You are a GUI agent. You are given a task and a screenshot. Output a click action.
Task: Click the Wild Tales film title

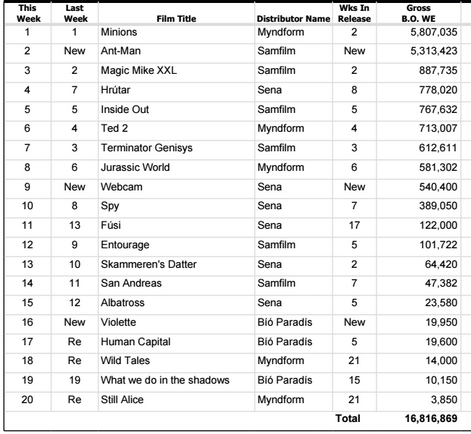tap(125, 360)
